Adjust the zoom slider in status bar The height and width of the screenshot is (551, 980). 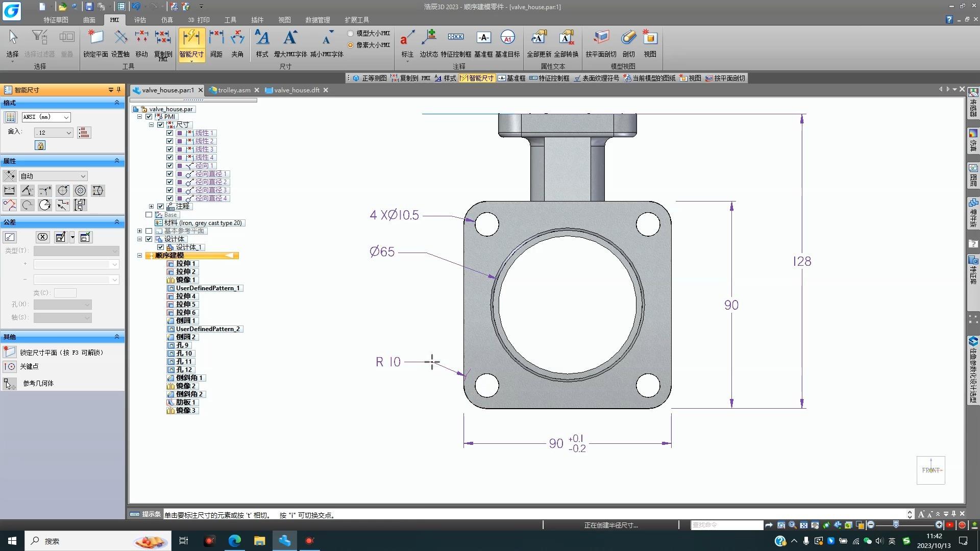point(896,525)
